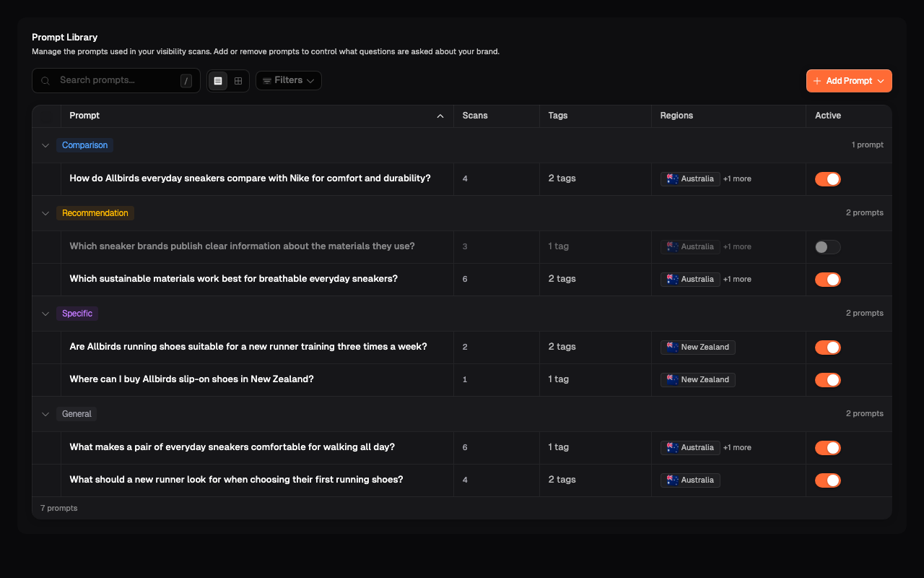Click '2 tags' on first running shoes prompt
This screenshot has height=578, width=924.
[562, 480]
